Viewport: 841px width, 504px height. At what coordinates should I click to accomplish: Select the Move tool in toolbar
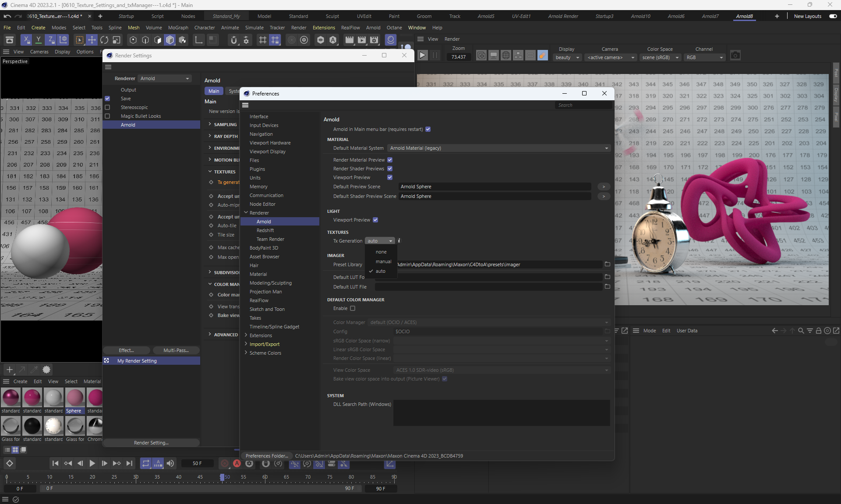pyautogui.click(x=92, y=40)
